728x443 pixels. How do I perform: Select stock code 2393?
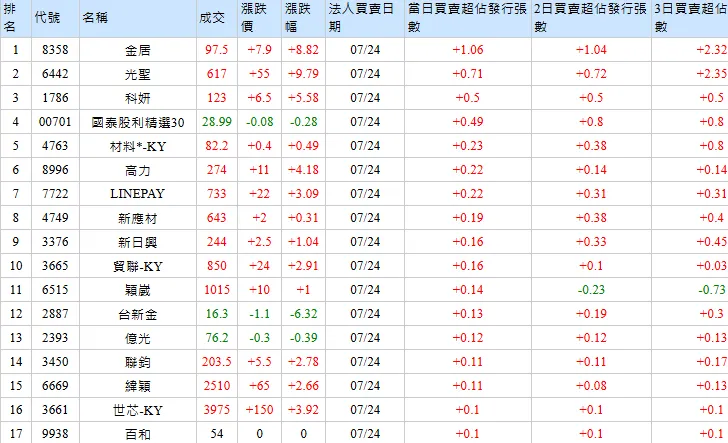click(x=55, y=338)
